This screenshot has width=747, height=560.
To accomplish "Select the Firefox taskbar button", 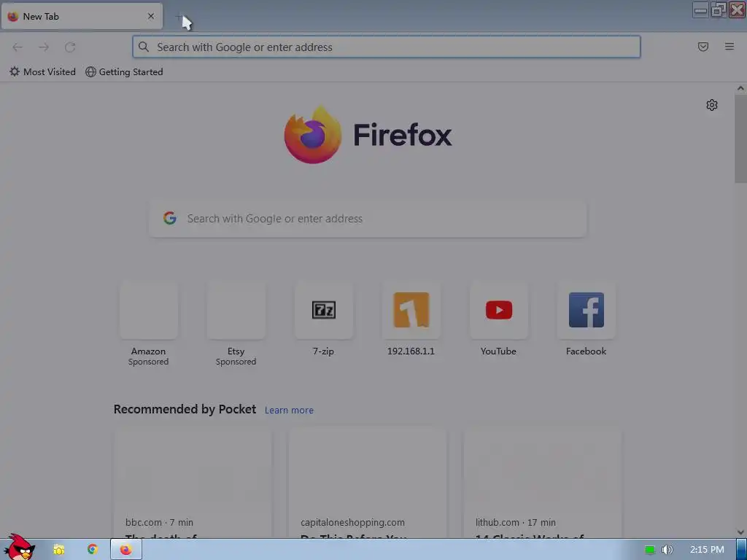I will (125, 550).
